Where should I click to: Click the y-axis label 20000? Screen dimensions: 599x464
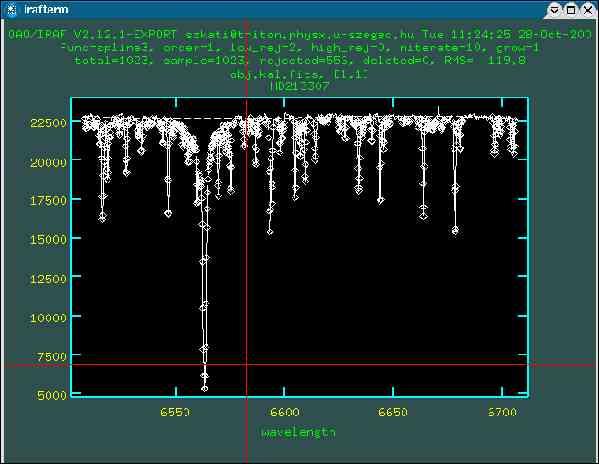[48, 162]
